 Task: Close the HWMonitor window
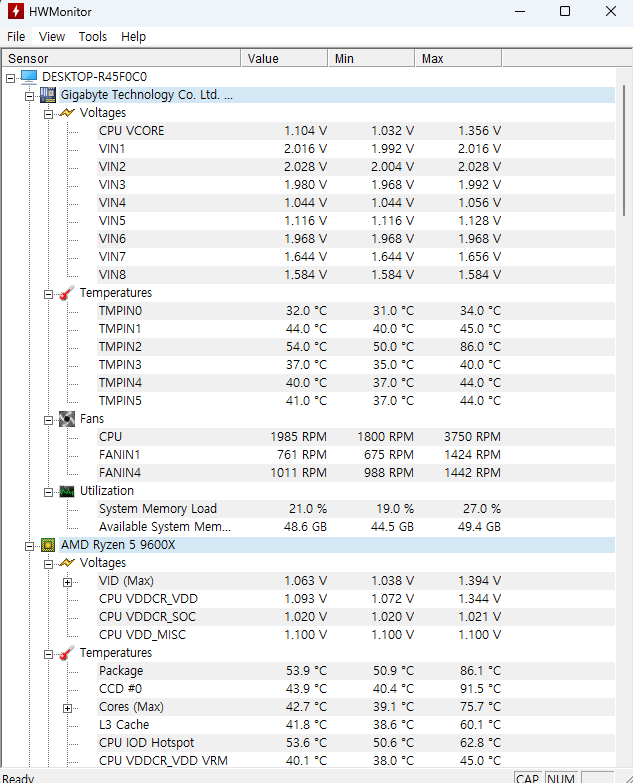(611, 11)
